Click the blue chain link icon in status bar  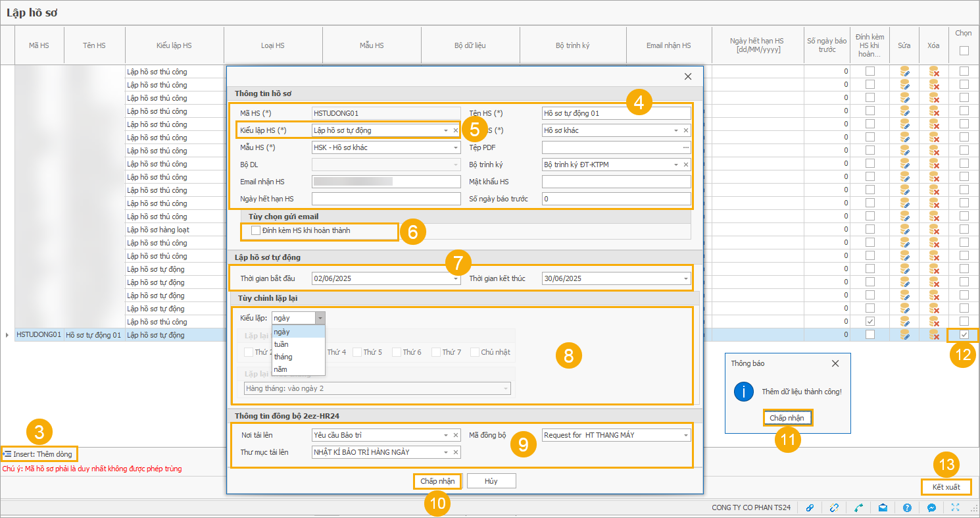810,507
